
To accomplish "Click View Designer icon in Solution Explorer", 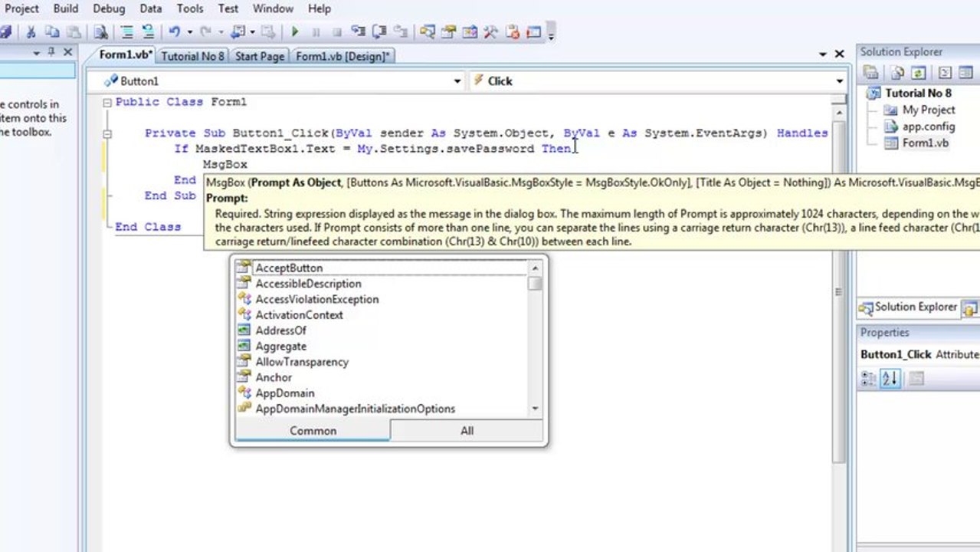I will [965, 73].
